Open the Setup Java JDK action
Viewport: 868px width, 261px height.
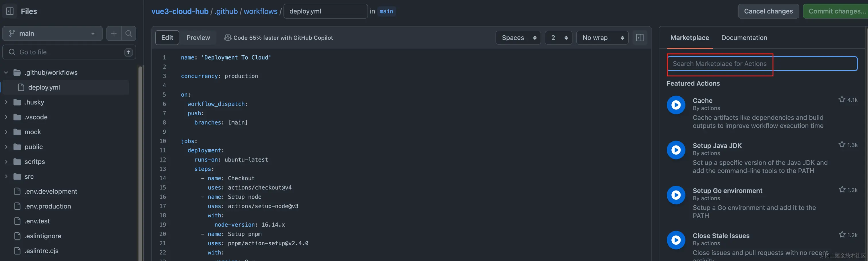click(x=717, y=145)
